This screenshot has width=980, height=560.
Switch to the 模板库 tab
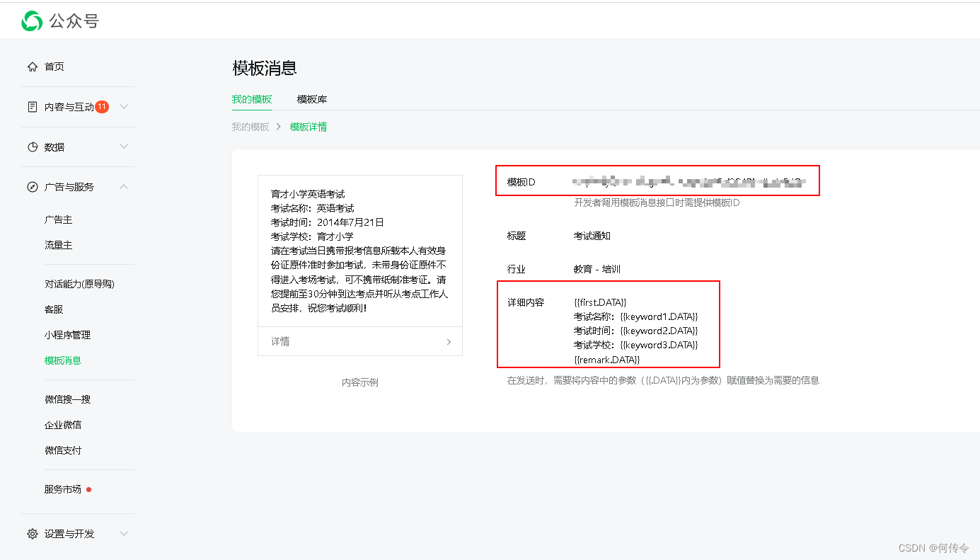point(312,99)
